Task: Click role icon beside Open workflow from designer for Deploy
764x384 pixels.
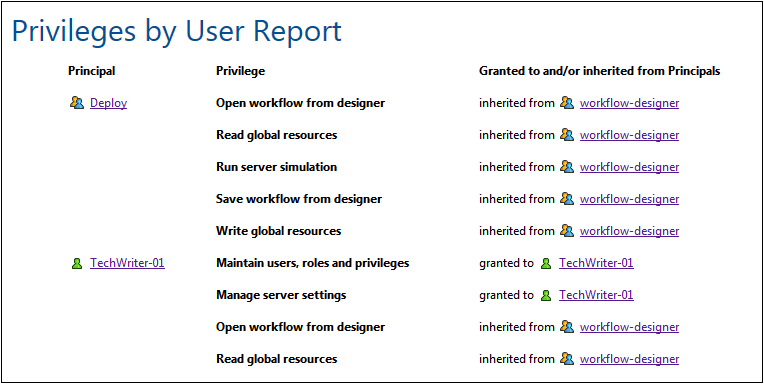Action: click(x=567, y=103)
